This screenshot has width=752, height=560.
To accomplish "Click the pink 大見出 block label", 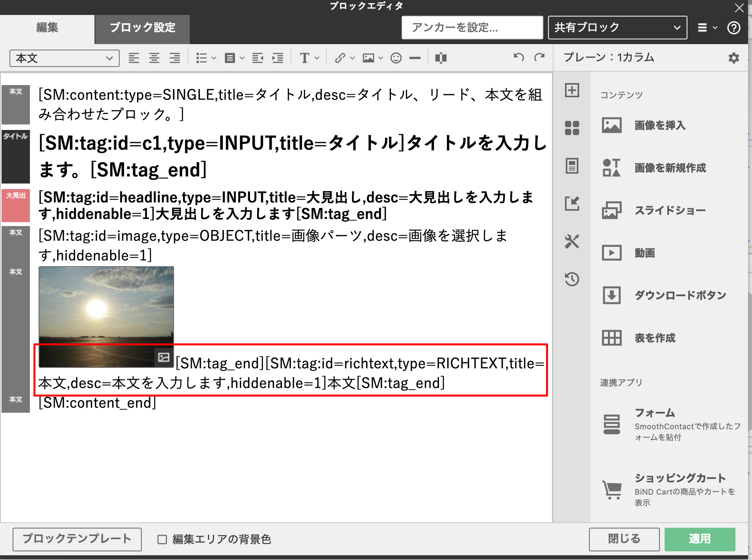I will tap(16, 206).
